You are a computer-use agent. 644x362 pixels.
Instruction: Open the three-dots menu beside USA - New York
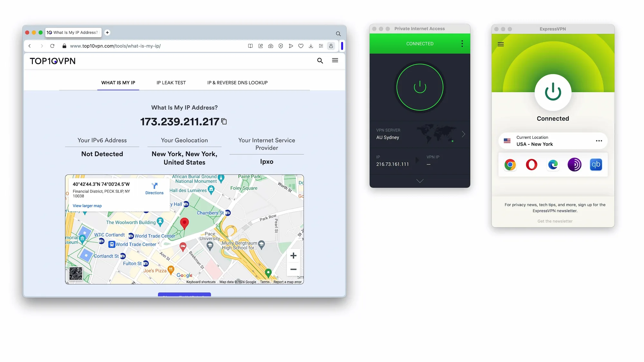click(599, 141)
